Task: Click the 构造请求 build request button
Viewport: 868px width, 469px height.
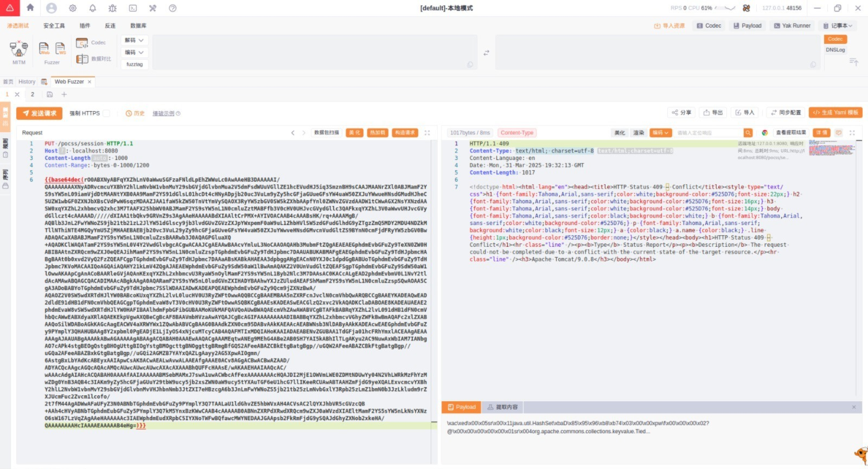Action: pyautogui.click(x=405, y=133)
